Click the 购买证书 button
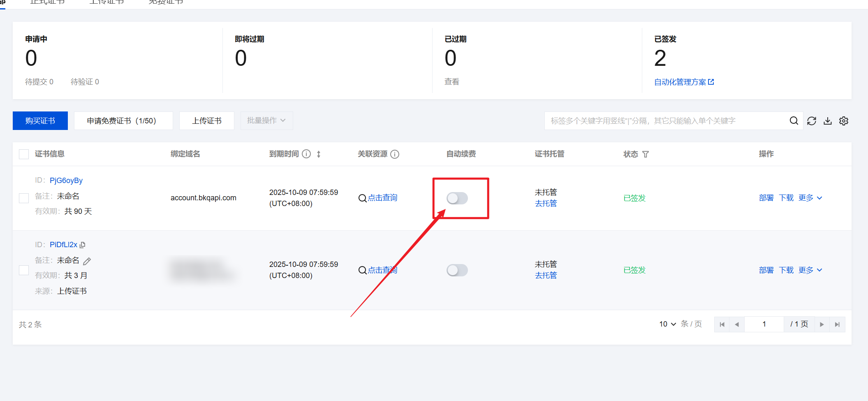Viewport: 868px width, 401px height. [40, 121]
